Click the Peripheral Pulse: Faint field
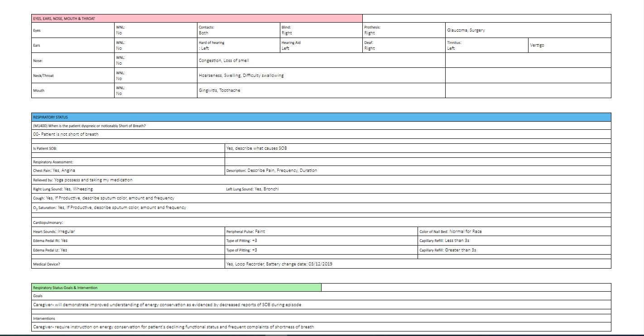 [245, 232]
